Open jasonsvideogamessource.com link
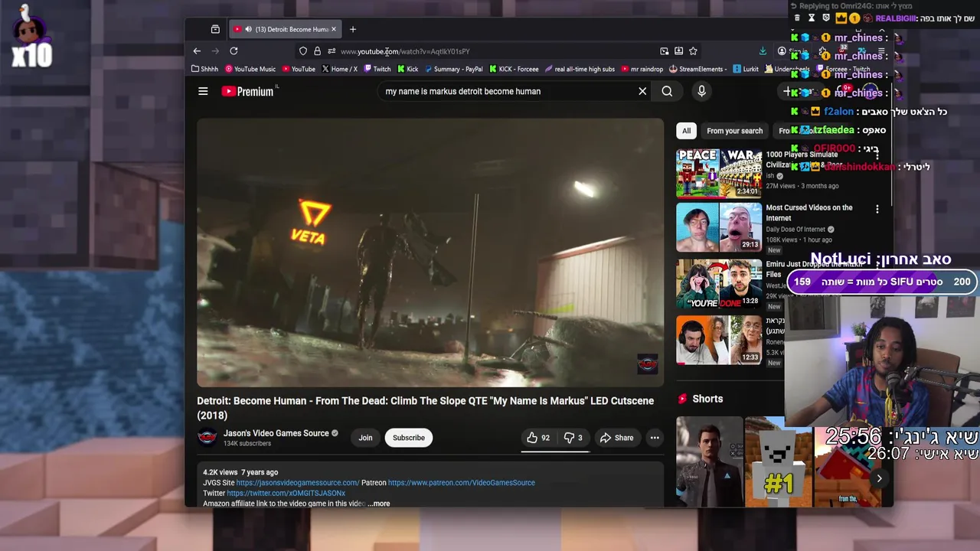This screenshot has width=980, height=551. click(298, 483)
